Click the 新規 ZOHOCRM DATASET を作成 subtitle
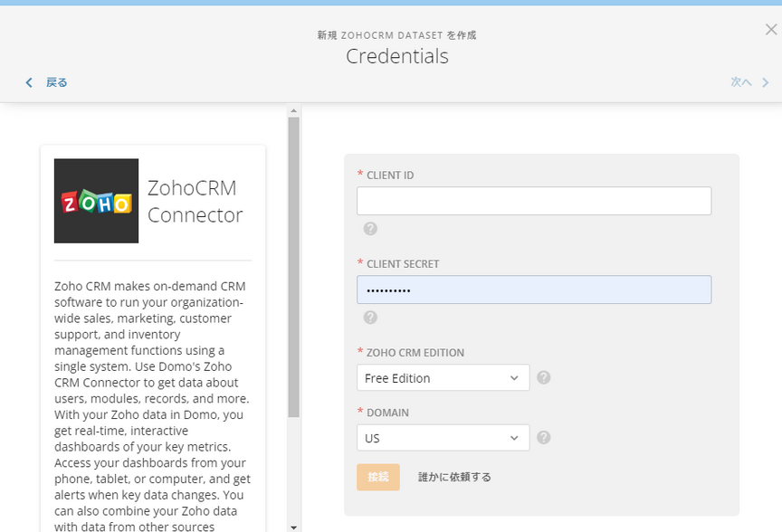 coord(397,35)
